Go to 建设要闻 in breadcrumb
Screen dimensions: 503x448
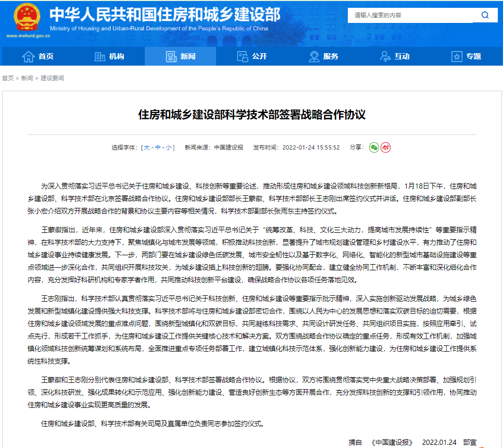pyautogui.click(x=52, y=78)
